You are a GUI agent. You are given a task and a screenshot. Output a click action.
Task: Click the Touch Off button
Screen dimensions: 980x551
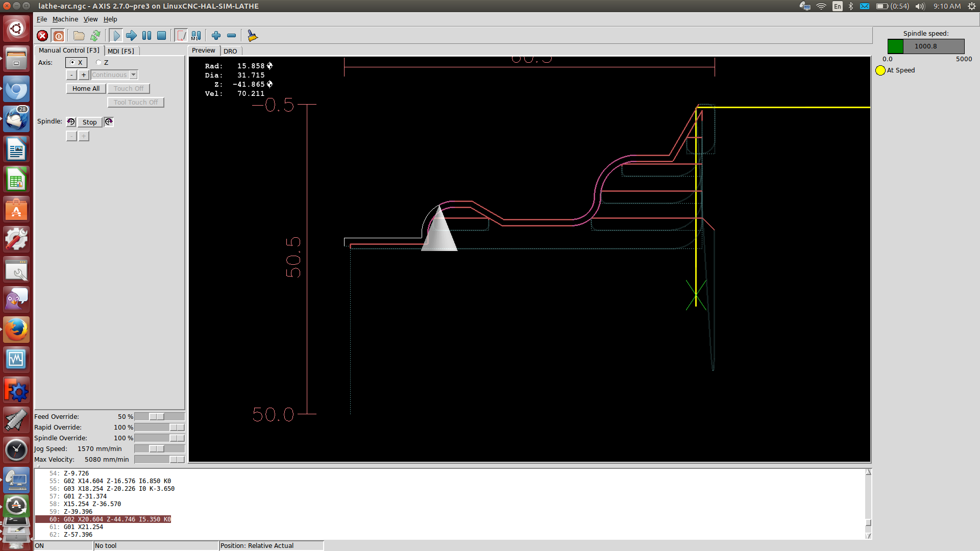(129, 89)
